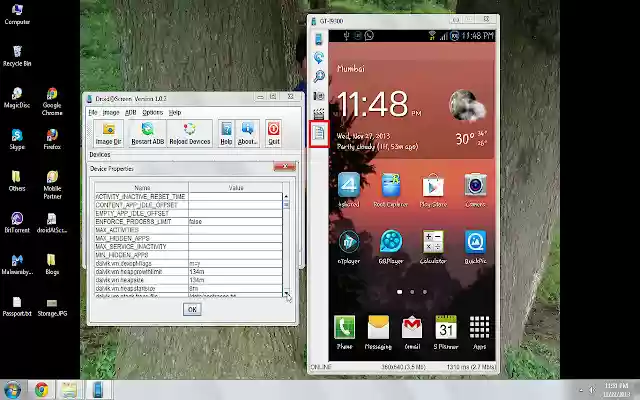Open the Computer desktop icon
640x400 pixels.
point(17,14)
